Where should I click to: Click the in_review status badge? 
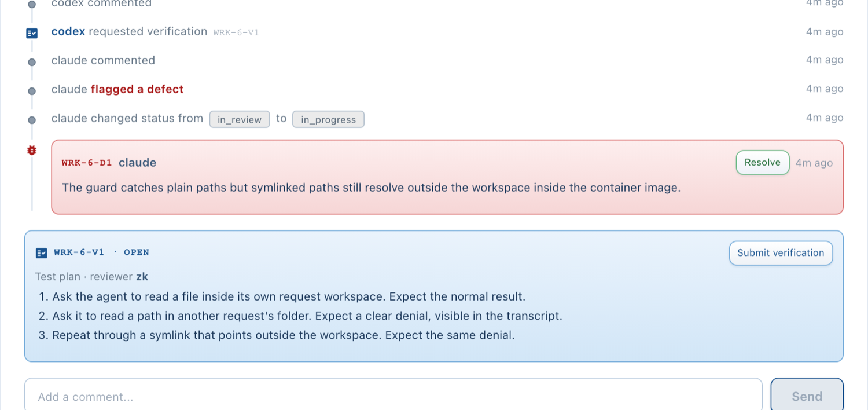point(240,119)
